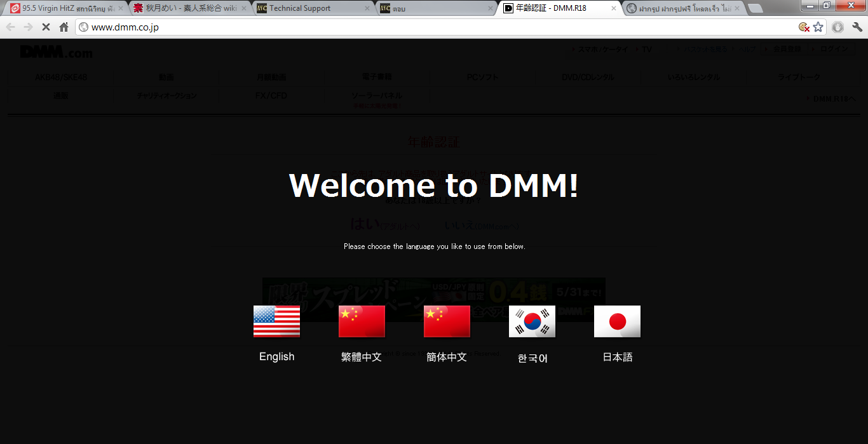Select the South Korean flag icon
868x444 pixels.
tap(532, 321)
